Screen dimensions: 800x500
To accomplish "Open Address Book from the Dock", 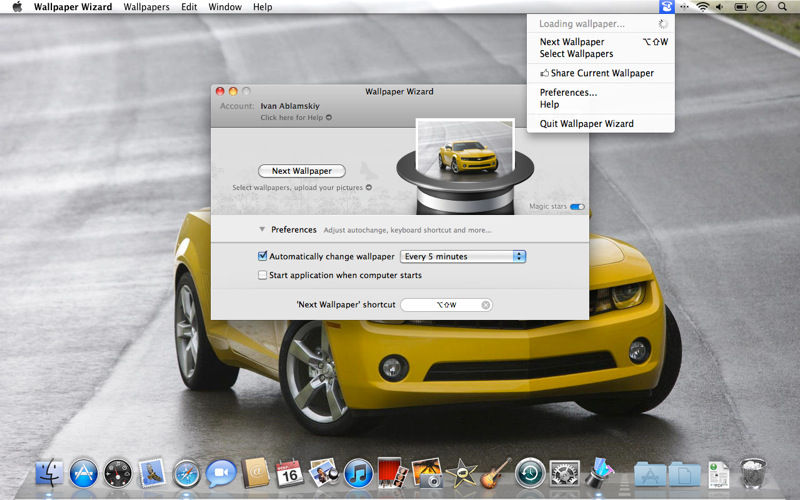I will click(255, 473).
